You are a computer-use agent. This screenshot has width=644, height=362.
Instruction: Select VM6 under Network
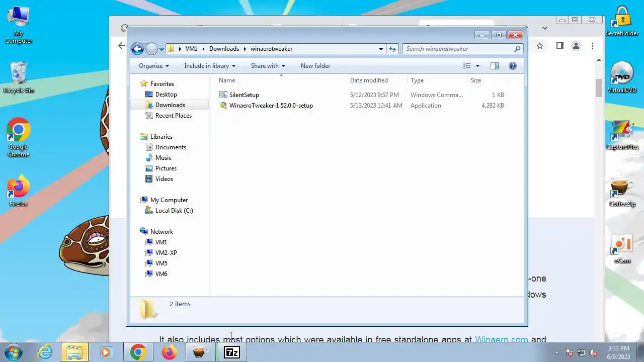[162, 274]
